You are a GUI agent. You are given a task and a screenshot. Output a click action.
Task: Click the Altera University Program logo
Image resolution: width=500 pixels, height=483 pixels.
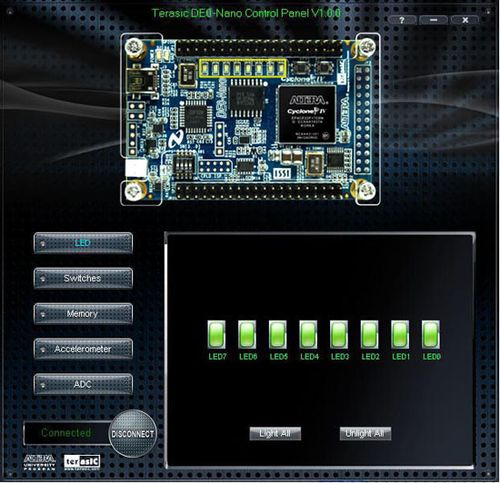tap(40, 462)
